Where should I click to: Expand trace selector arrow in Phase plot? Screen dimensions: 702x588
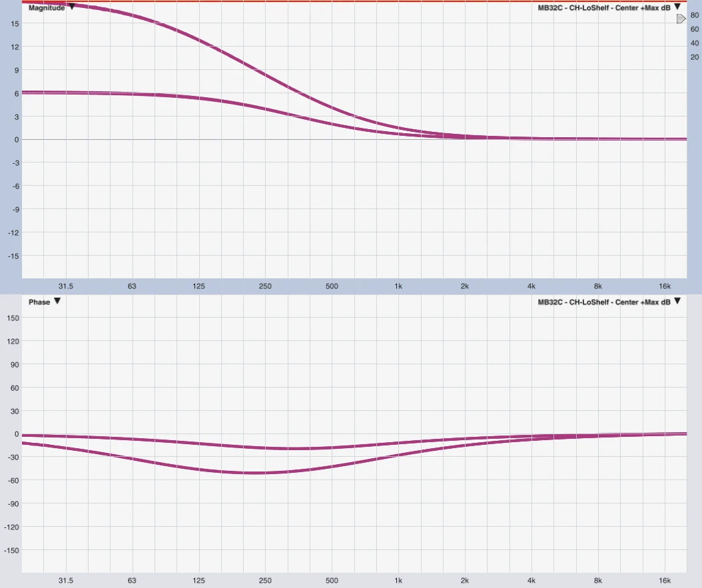(677, 302)
